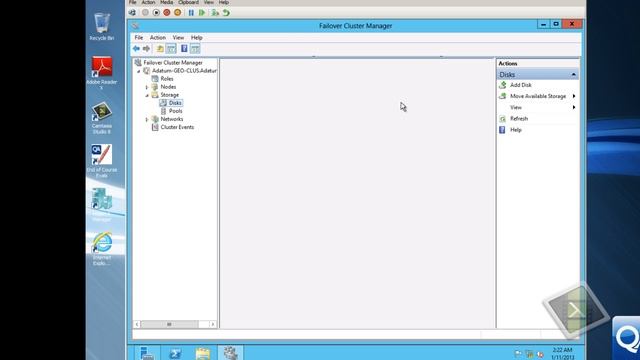Click the Action Center flag tray icon

click(518, 353)
